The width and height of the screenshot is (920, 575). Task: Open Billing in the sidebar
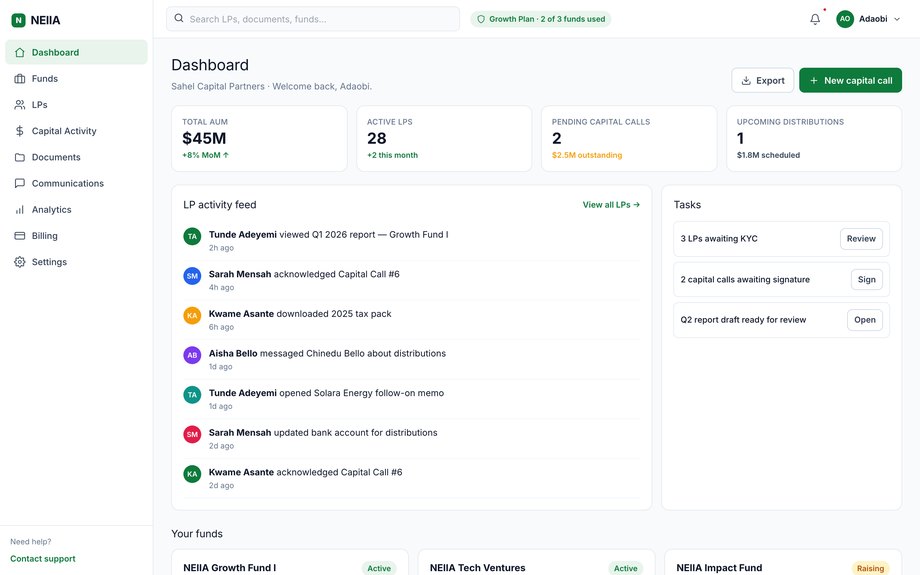(76, 236)
